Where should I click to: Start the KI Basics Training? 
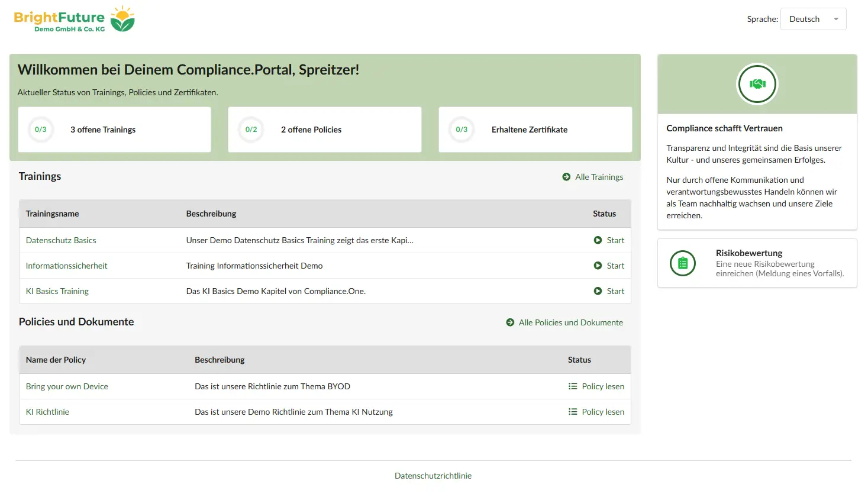point(615,291)
